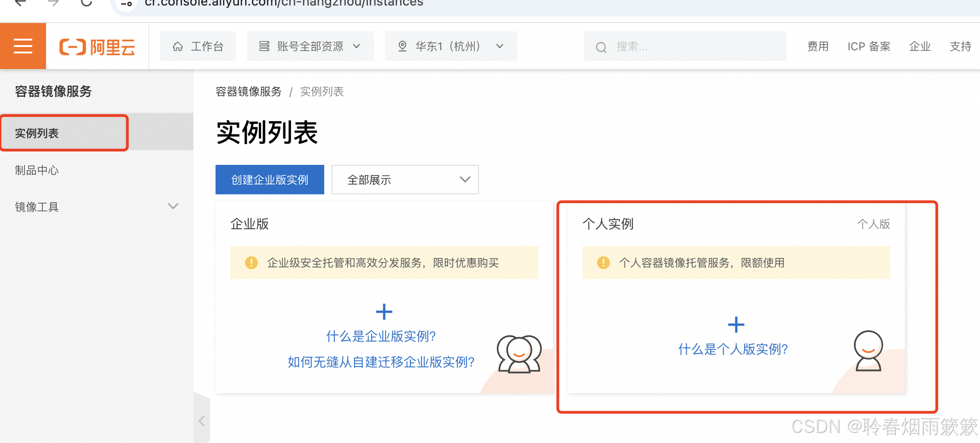Open 什么是个人版实例? link

[x=733, y=349]
